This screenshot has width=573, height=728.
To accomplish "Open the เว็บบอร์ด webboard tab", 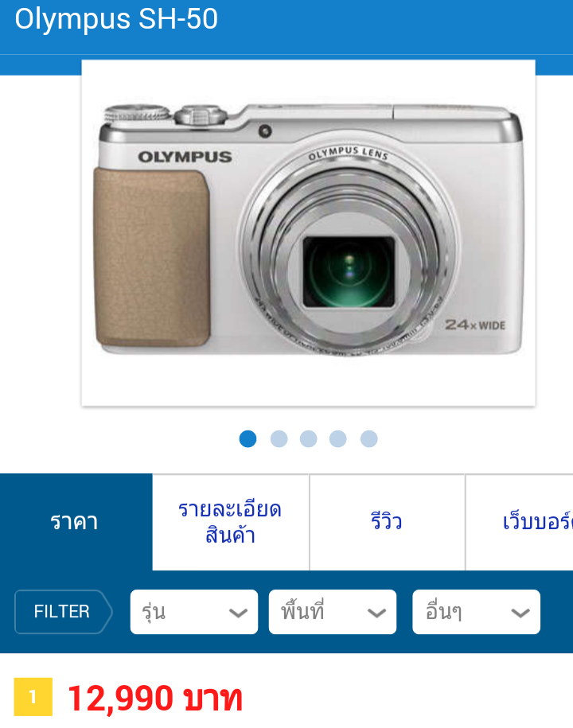I will [x=519, y=522].
